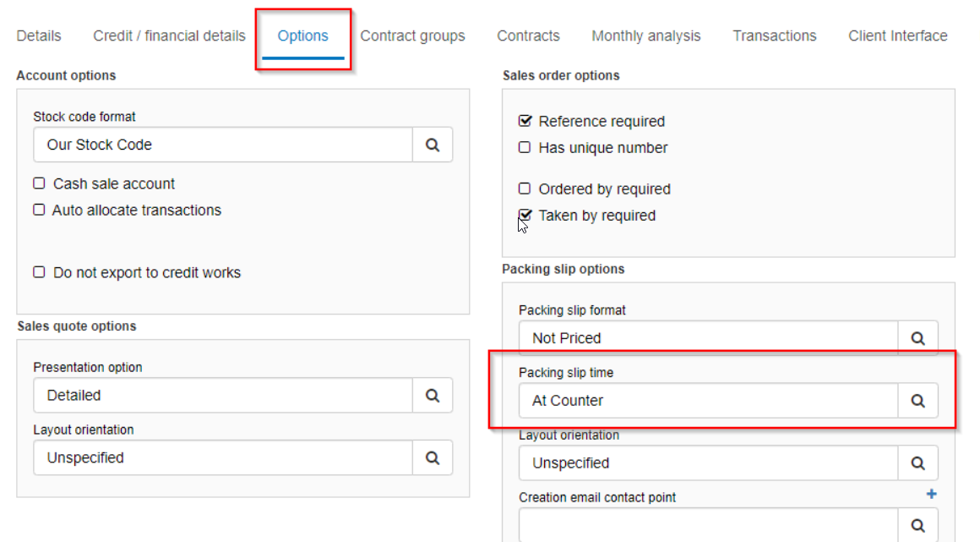Select Sales quote Layout orientation field
980x542 pixels.
pyautogui.click(x=223, y=458)
